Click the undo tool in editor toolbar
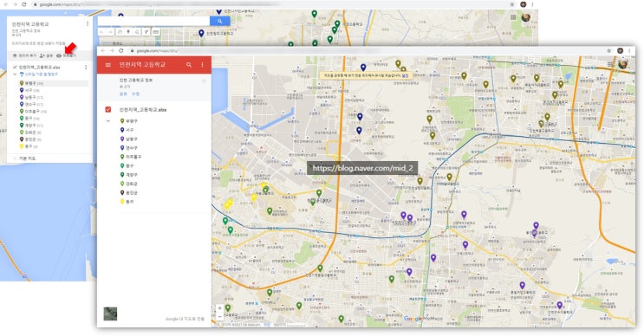Image resolution: width=644 pixels, height=336 pixels. [101, 31]
